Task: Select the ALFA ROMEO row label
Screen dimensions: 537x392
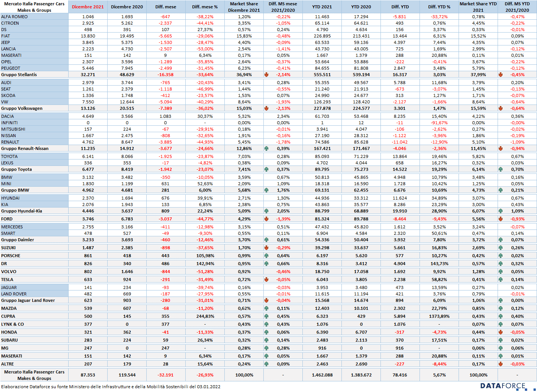Action: [x=14, y=17]
